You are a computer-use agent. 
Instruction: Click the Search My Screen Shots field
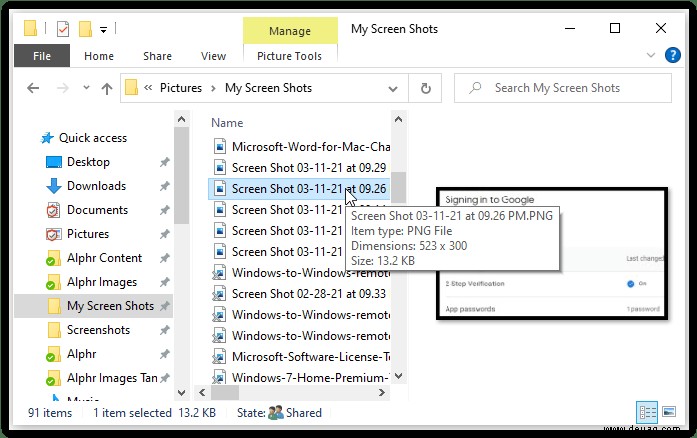563,88
